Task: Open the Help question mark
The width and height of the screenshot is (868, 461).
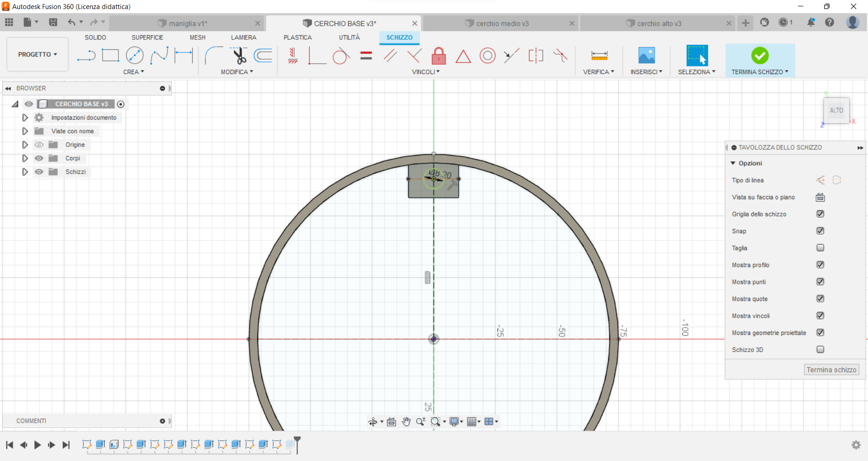Action: pos(830,22)
